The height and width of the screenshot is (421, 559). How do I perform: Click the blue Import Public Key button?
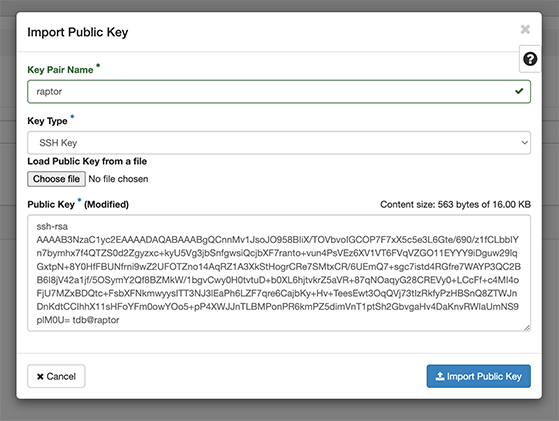point(478,376)
